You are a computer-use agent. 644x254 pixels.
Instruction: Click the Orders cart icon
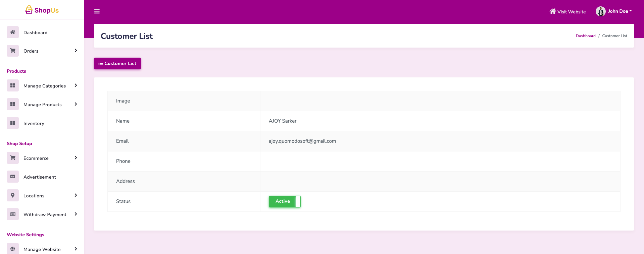(x=13, y=51)
